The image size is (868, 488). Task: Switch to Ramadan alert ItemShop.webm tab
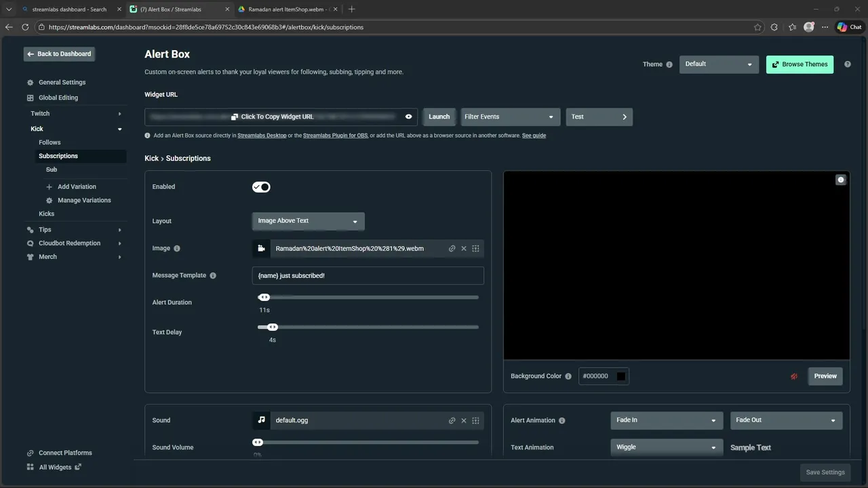pos(288,9)
